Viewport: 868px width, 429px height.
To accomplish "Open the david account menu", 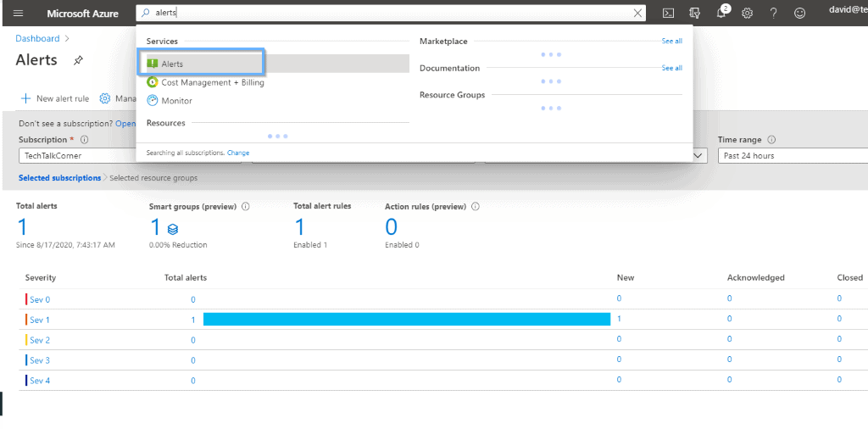I will (x=848, y=9).
